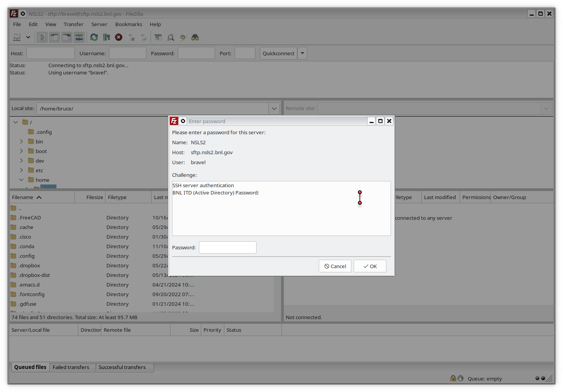Toggle directory comparison icon
This screenshot has width=563, height=392.
(x=171, y=37)
